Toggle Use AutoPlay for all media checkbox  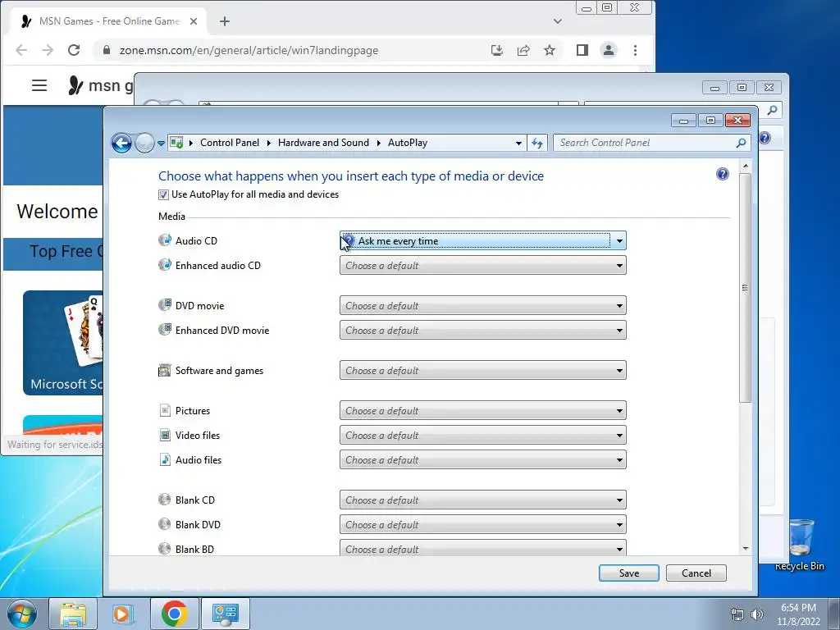point(163,194)
